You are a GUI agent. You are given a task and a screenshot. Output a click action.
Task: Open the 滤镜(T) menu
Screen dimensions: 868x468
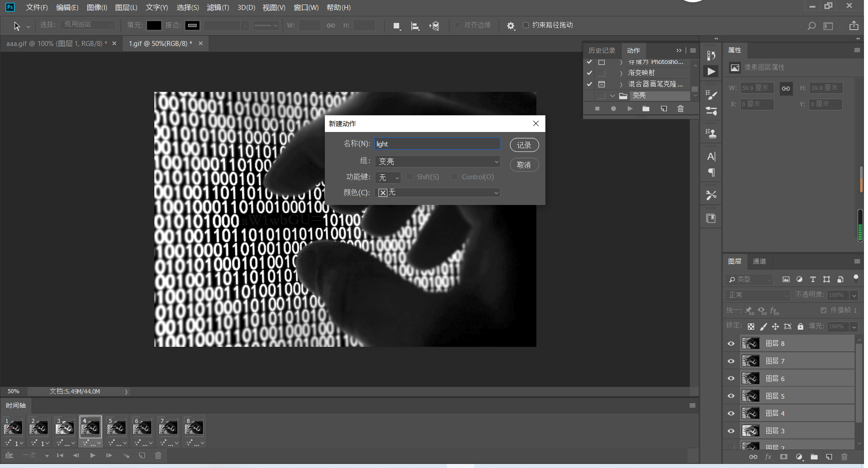218,8
